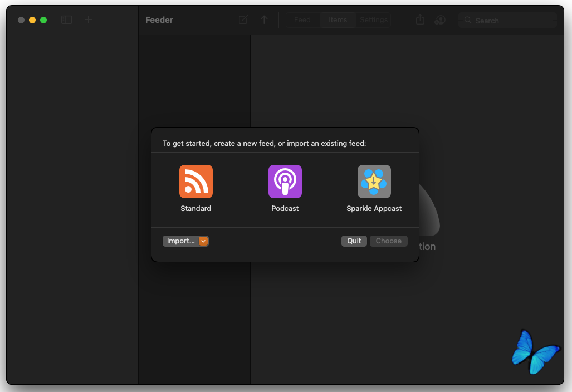
Task: Open the Import dropdown arrow
Action: 203,241
